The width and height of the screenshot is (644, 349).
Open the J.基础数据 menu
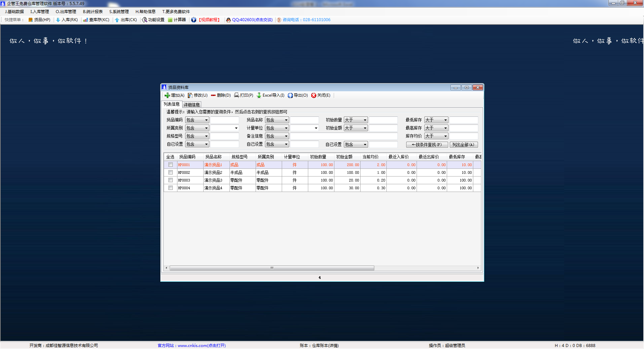coord(14,12)
